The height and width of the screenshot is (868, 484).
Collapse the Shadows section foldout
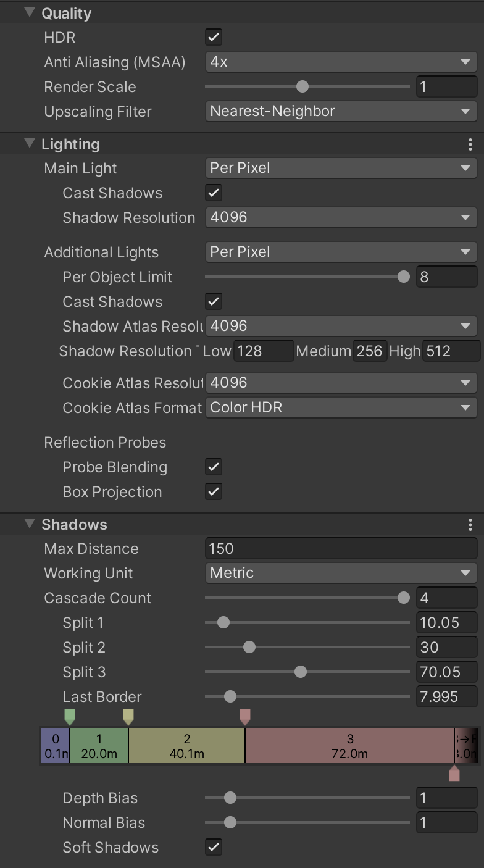[x=30, y=524]
